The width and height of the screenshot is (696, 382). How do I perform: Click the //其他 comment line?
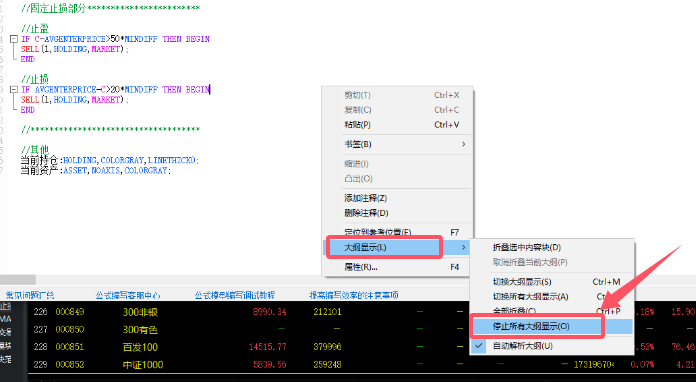35,150
